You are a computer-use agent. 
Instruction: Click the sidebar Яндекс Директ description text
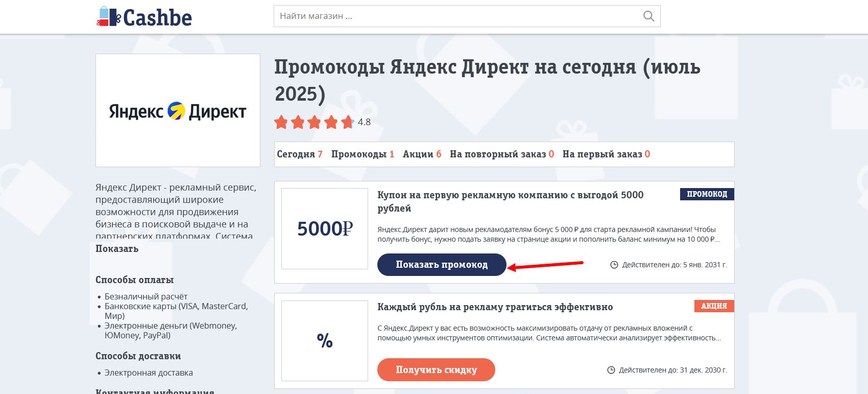tap(176, 211)
